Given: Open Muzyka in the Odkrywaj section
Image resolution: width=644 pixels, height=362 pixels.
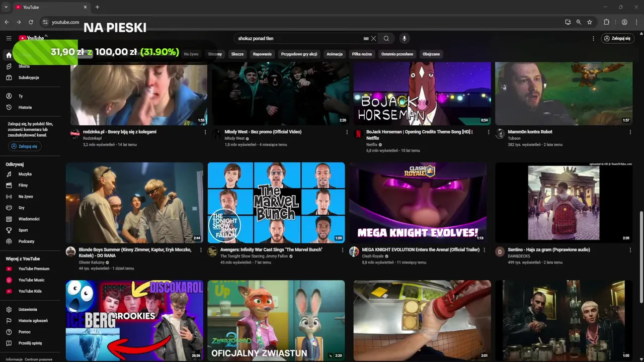Looking at the screenshot, I should (25, 174).
